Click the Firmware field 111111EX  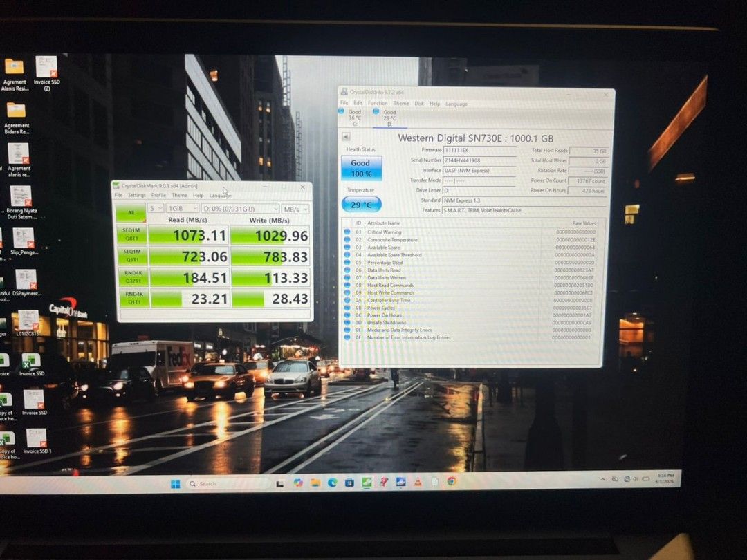pos(479,150)
